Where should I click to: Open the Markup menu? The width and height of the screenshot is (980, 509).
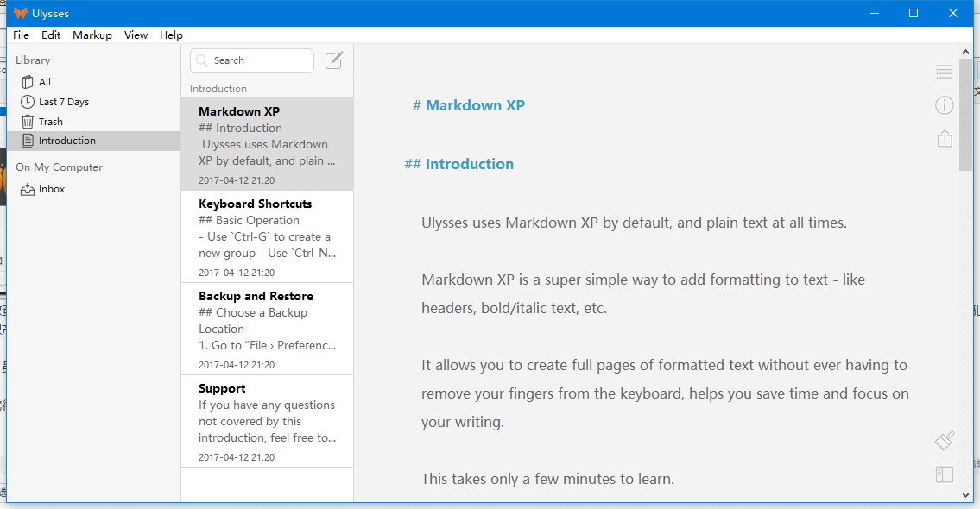pyautogui.click(x=92, y=35)
